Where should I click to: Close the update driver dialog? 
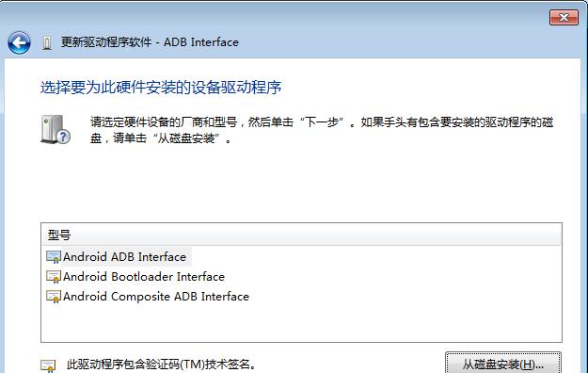564,17
